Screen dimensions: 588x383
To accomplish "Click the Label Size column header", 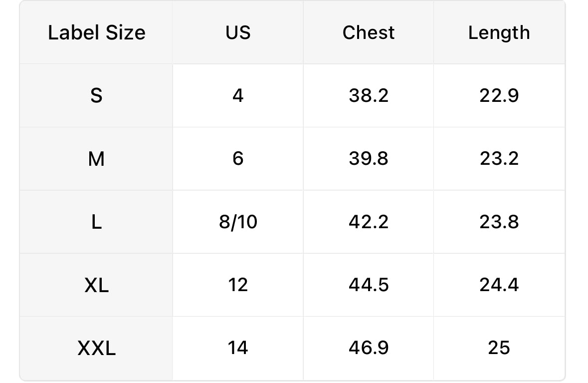I will (96, 32).
